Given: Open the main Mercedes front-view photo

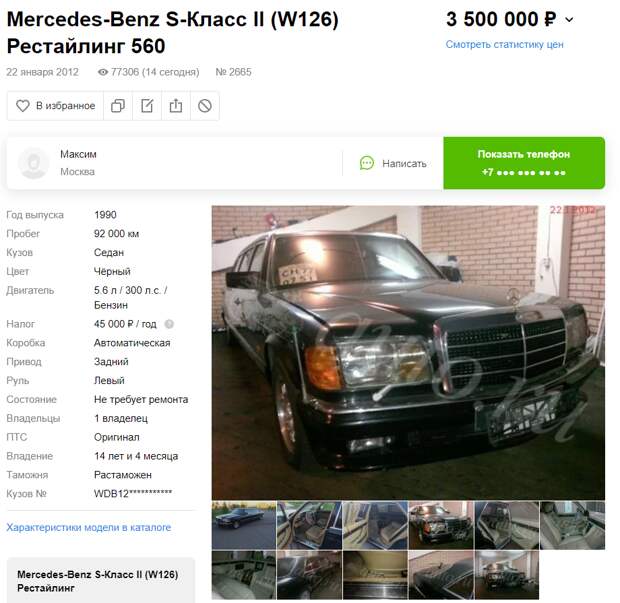Looking at the screenshot, I should tap(408, 353).
